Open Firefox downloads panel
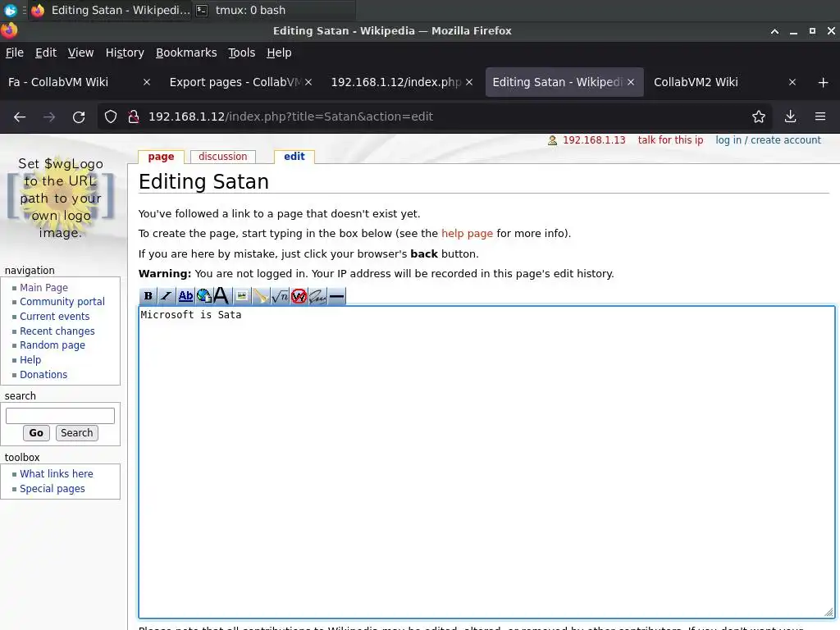The image size is (840, 630). tap(790, 116)
